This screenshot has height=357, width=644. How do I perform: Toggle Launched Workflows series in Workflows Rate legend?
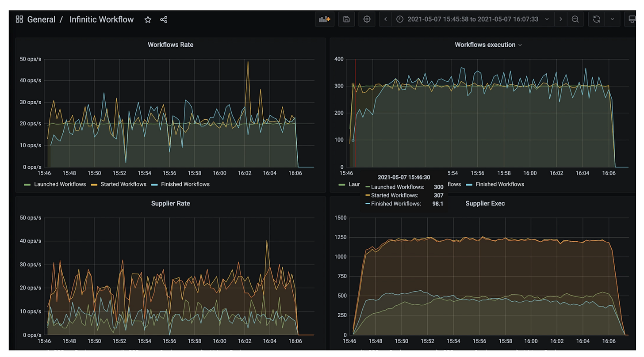coord(60,184)
